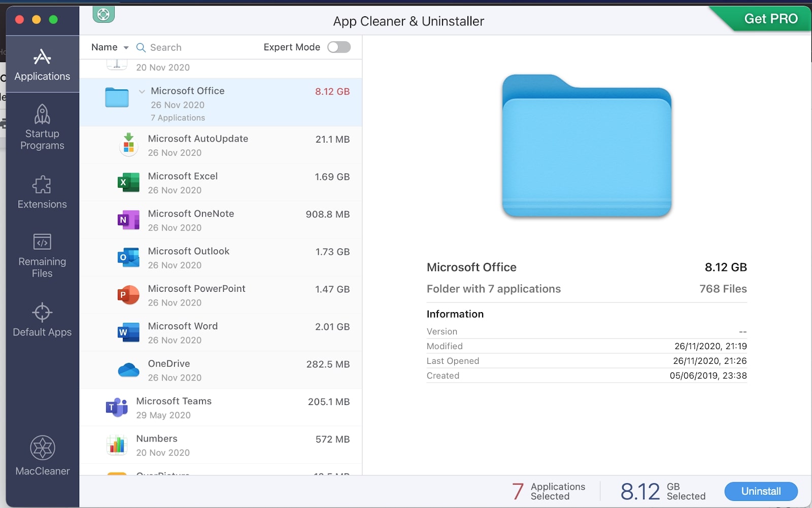Select the Microsoft Teams app icon
Viewport: 812px width, 508px height.
click(116, 407)
